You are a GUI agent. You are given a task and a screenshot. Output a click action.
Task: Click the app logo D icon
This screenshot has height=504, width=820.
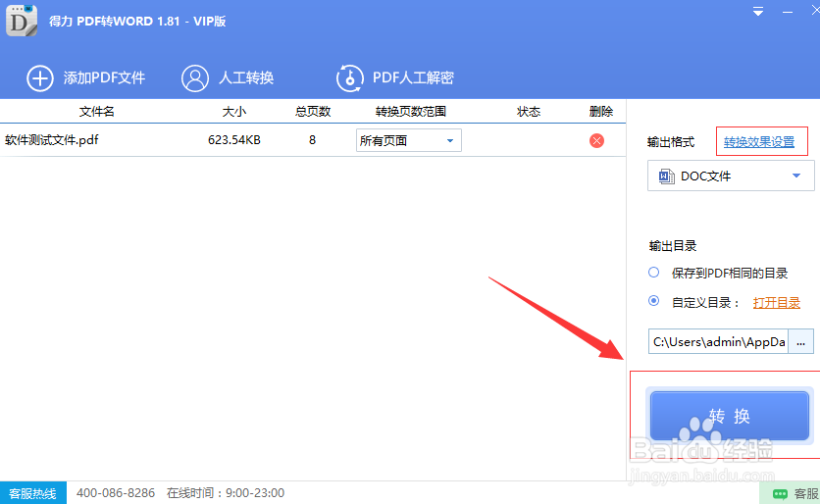[x=22, y=21]
